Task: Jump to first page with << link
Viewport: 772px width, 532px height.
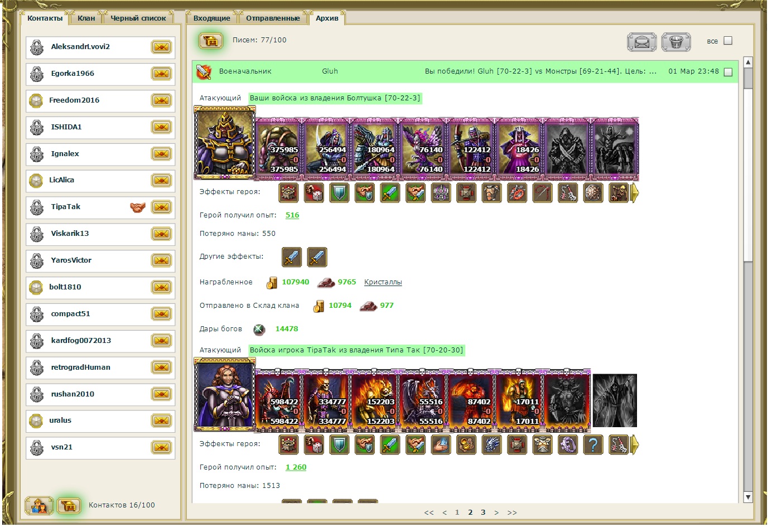Action: tap(429, 512)
